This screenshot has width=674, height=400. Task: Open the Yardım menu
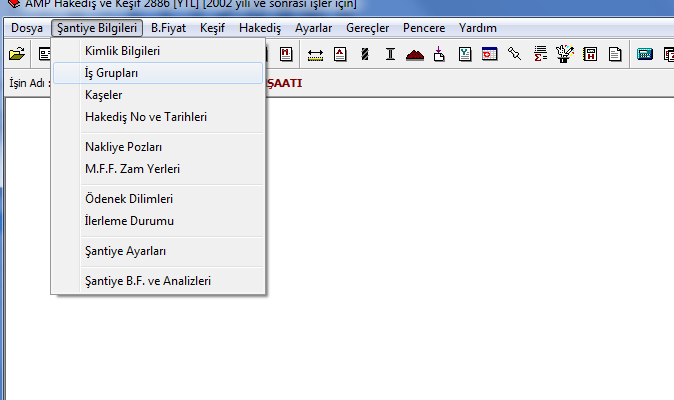tap(477, 28)
